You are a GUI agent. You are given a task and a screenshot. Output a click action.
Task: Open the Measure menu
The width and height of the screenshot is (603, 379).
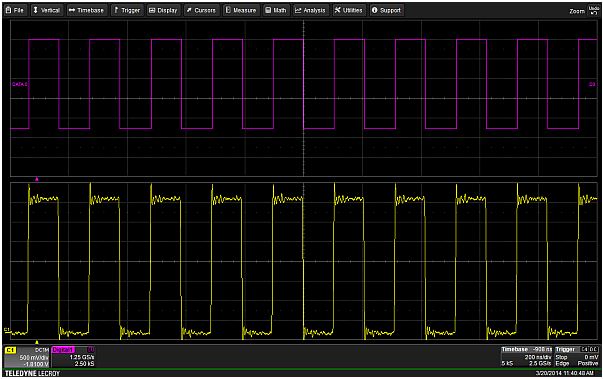(x=241, y=10)
